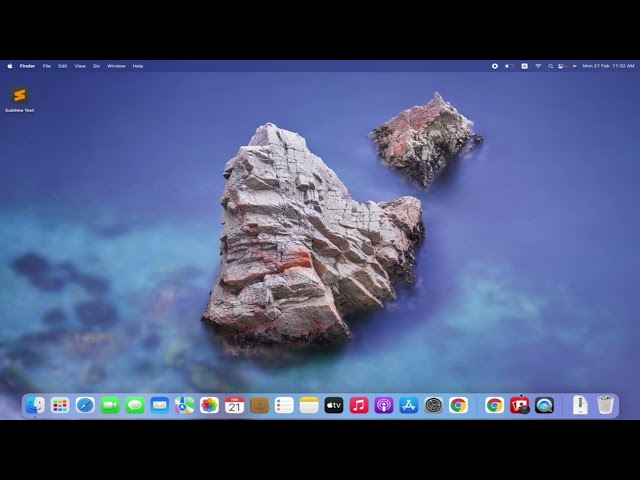Click the screen recording status icon

(x=495, y=66)
